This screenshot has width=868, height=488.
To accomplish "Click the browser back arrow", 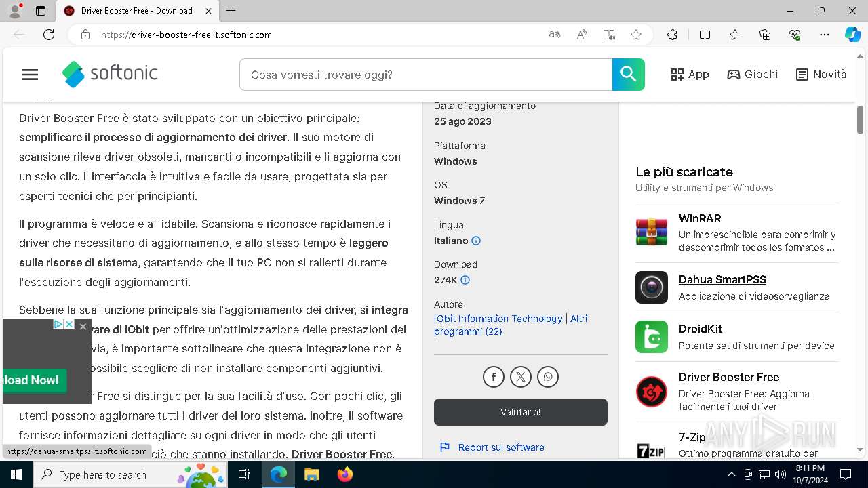I will click(19, 35).
